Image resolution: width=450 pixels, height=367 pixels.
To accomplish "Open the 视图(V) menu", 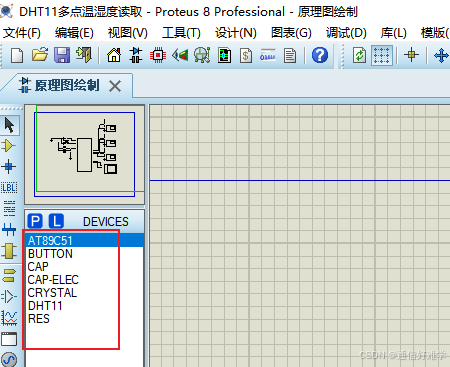I will pyautogui.click(x=128, y=33).
